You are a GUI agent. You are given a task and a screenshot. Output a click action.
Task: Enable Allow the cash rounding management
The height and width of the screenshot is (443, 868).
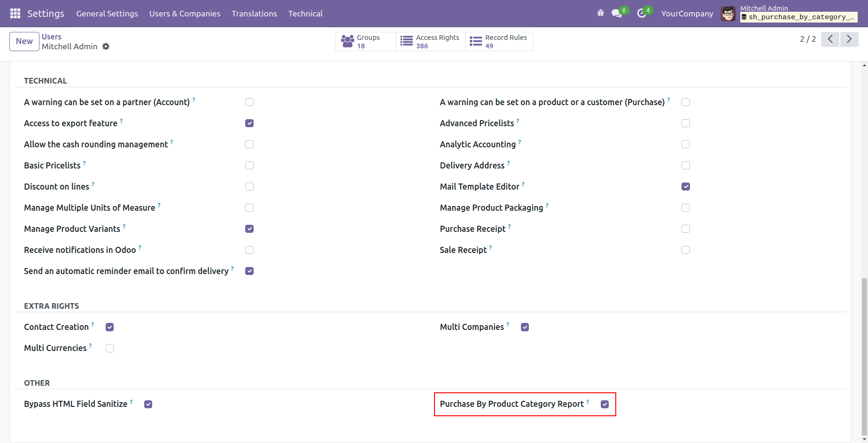click(x=249, y=145)
